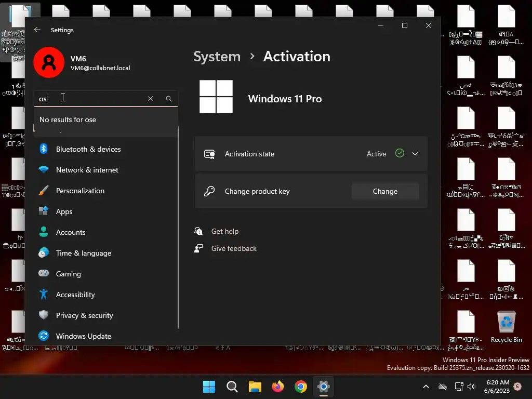Click the Windows Update sync icon
The image size is (532, 399).
point(44,336)
